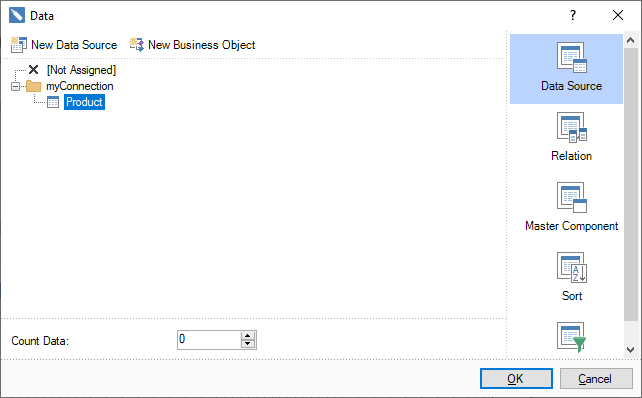Click the New Data Source icon
This screenshot has height=398, width=642.
pos(18,45)
